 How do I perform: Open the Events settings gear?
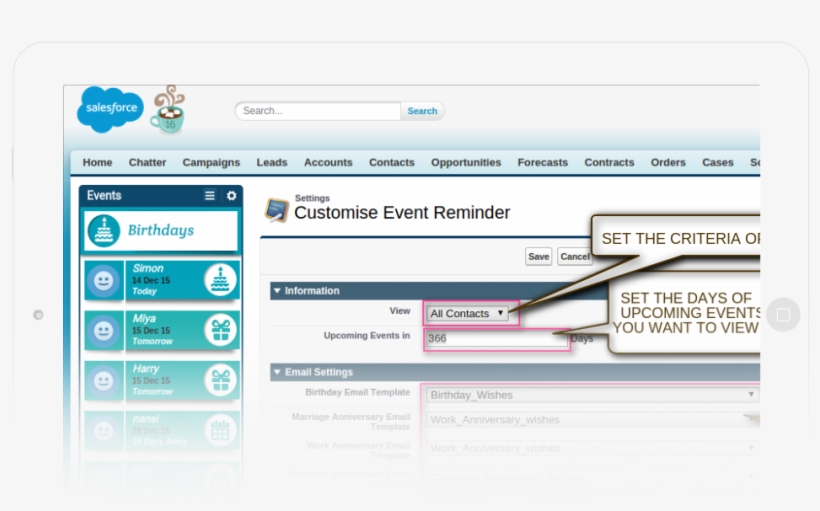click(x=232, y=196)
